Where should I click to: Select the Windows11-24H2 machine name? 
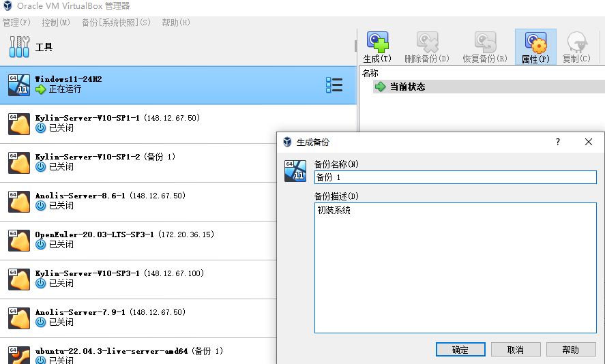(68, 79)
